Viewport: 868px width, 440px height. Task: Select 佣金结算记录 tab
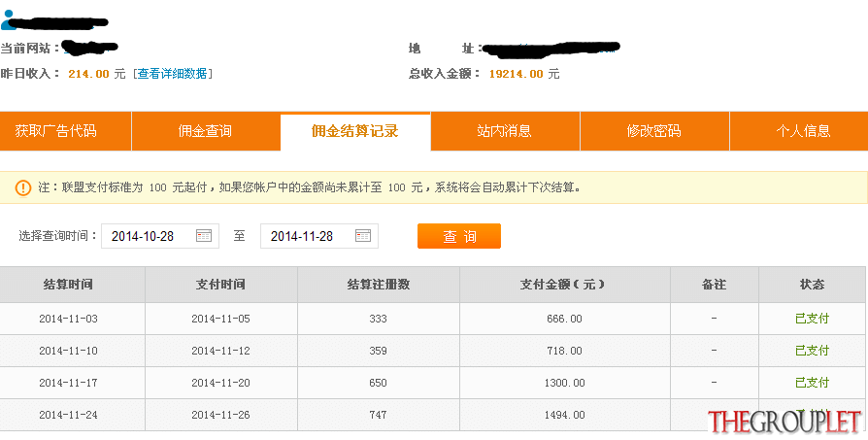point(355,131)
